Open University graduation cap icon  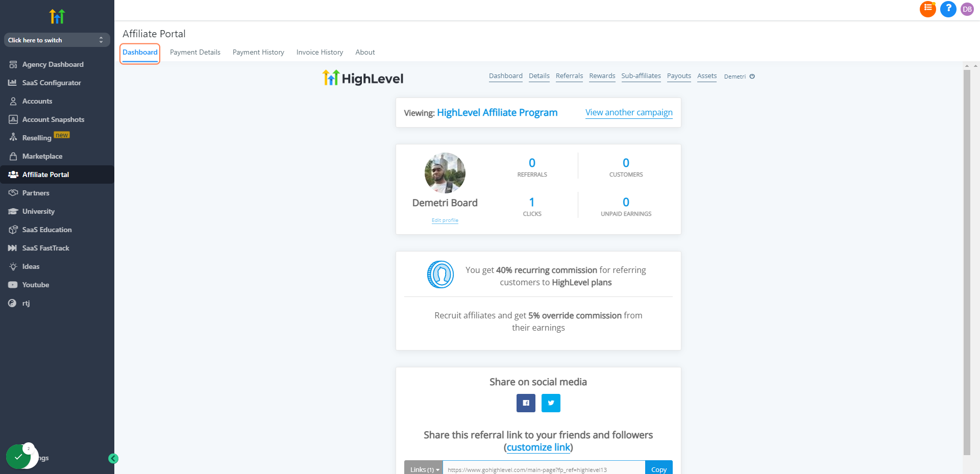13,211
